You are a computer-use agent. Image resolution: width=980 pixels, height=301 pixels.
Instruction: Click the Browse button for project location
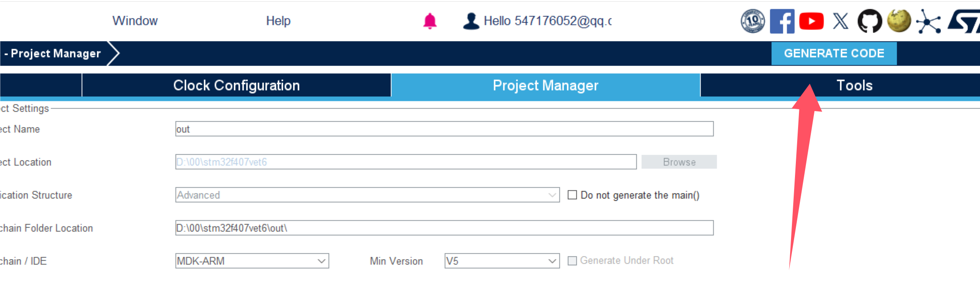[x=679, y=162]
